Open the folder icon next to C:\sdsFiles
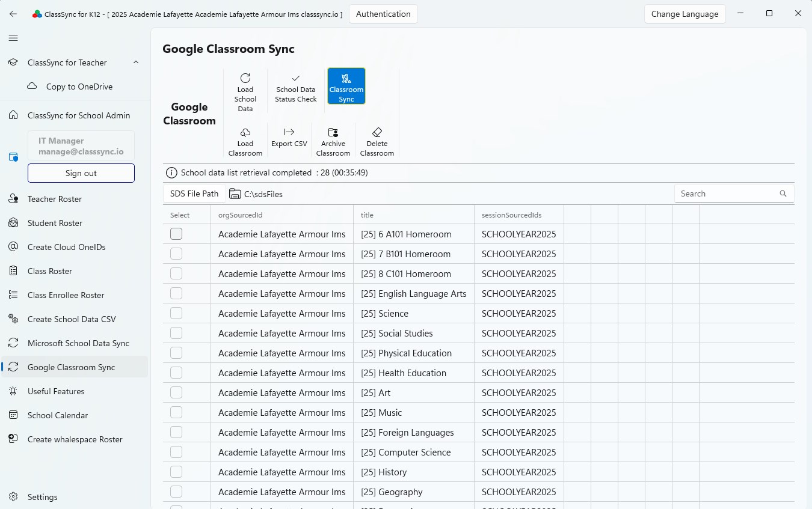This screenshot has width=812, height=509. [235, 194]
